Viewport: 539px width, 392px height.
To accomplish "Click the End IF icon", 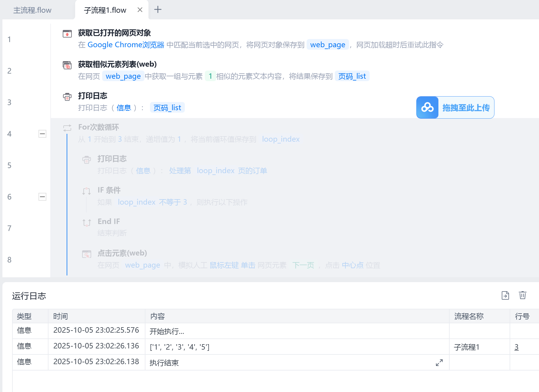I will (x=87, y=222).
